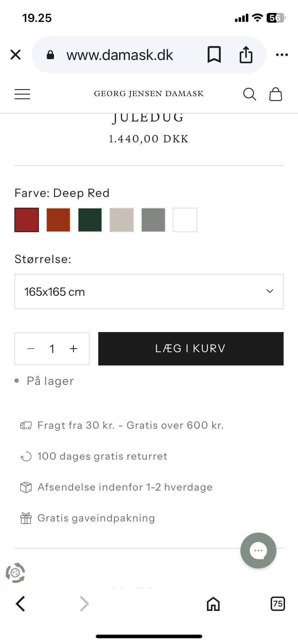This screenshot has height=644, width=298.
Task: Open the tab switcher showing 75 tabs
Action: point(277,603)
